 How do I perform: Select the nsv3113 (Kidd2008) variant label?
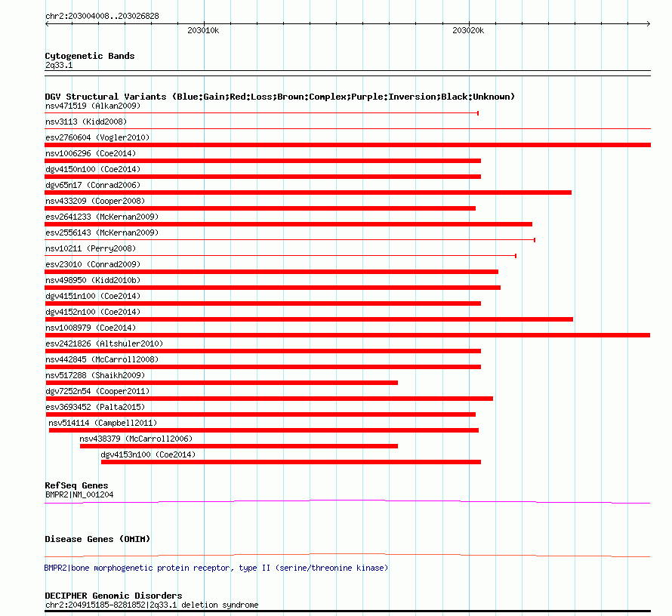click(86, 122)
